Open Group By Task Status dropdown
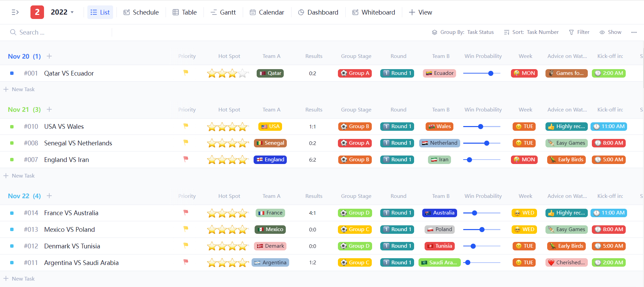 (463, 32)
